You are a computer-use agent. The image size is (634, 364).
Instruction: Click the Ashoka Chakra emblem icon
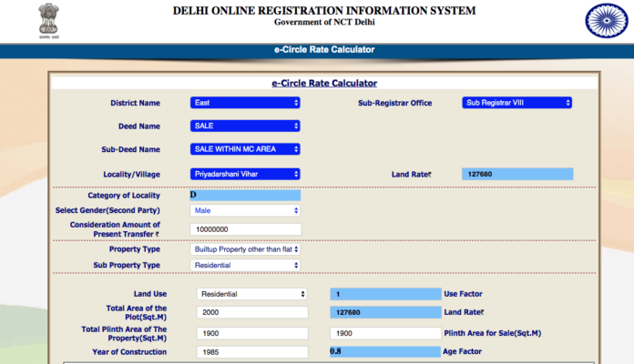point(605,21)
